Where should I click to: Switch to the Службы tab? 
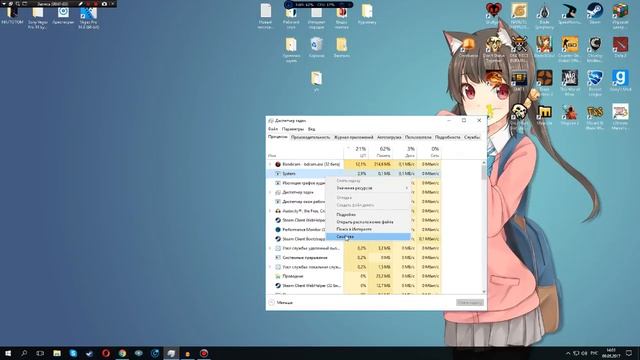(x=471, y=138)
